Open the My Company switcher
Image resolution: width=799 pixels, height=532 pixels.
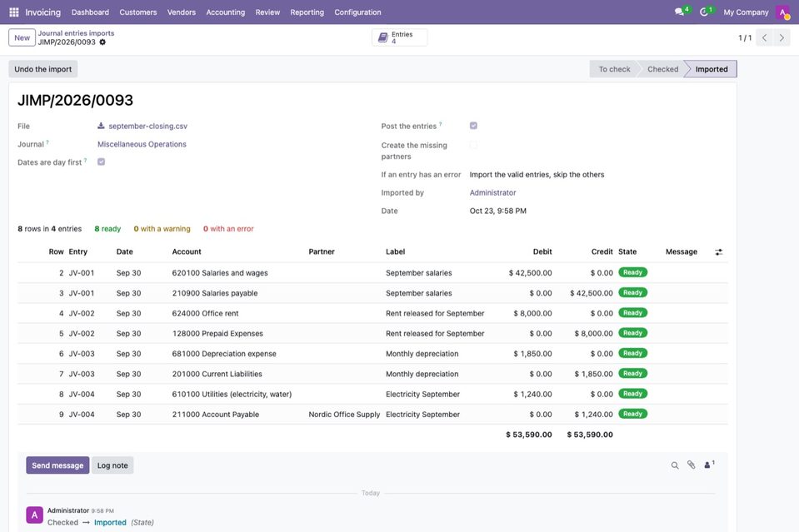746,12
